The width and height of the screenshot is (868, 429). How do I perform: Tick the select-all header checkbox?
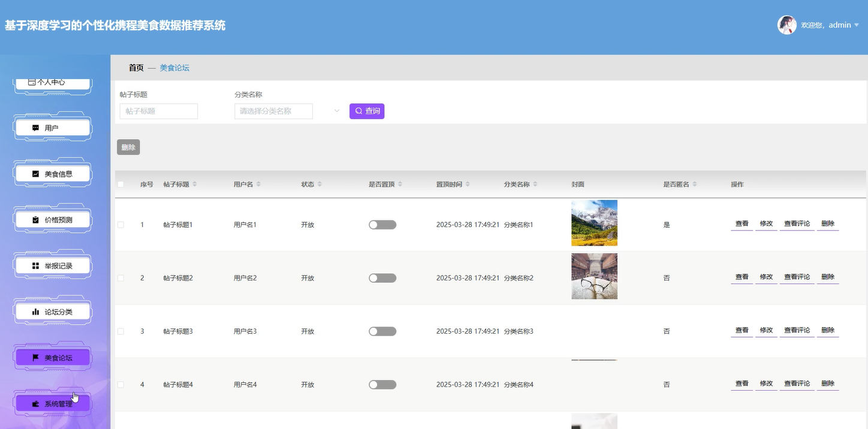(x=120, y=185)
